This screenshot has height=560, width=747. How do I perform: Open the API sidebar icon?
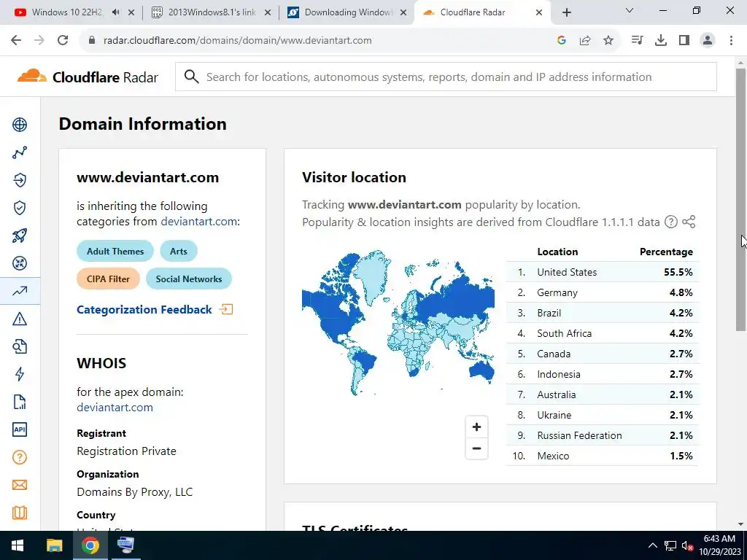click(20, 429)
